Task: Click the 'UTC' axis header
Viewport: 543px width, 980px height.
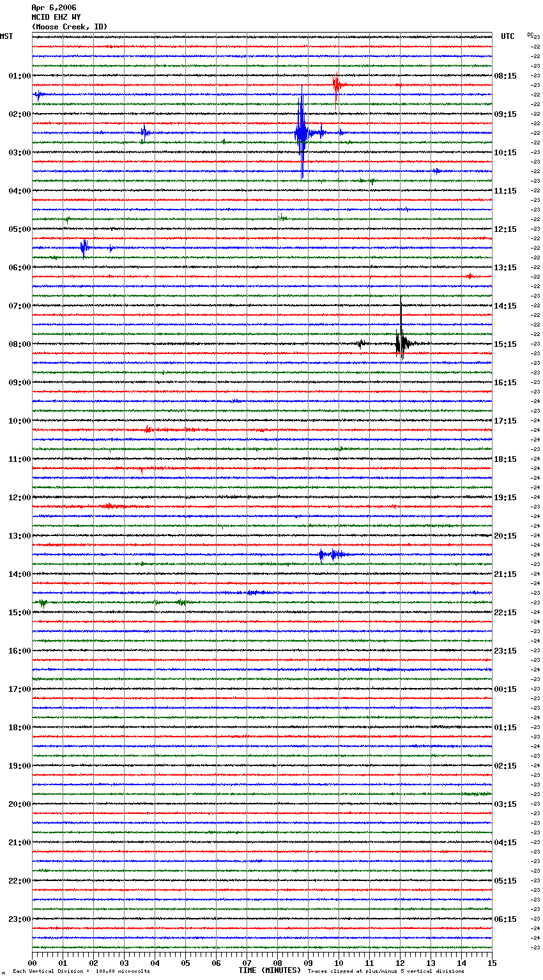Action: tap(508, 36)
